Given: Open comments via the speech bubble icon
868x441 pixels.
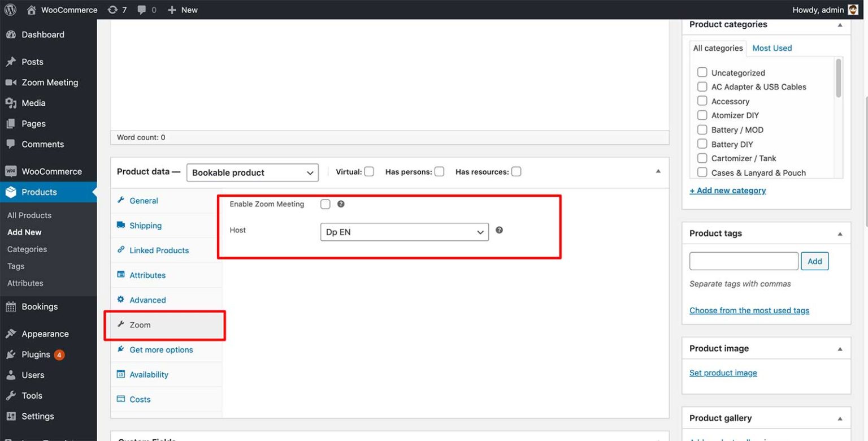Looking at the screenshot, I should pyautogui.click(x=141, y=10).
